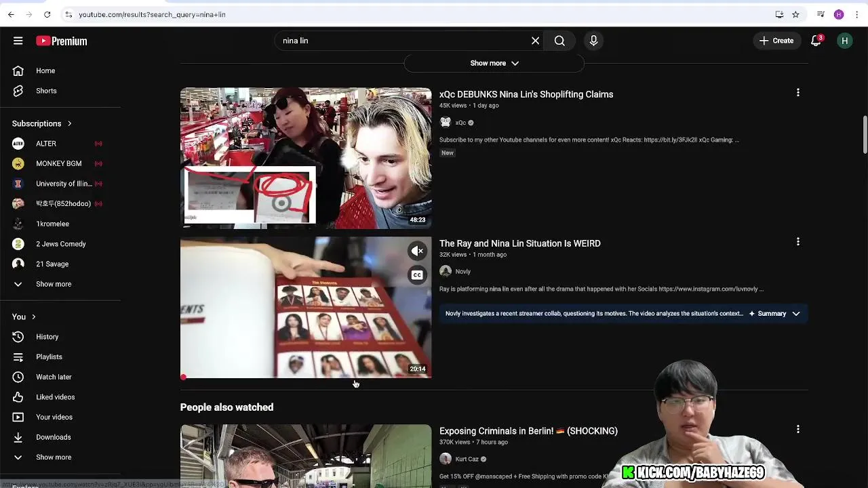Viewport: 868px width, 488px height.
Task: Expand the AI Summary dropdown
Action: coord(775,314)
